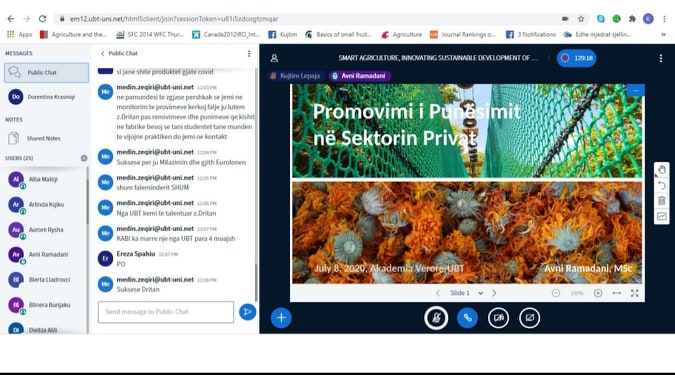Screen dimensions: 675x375
Task: Click the address bar URL
Action: [x=174, y=19]
